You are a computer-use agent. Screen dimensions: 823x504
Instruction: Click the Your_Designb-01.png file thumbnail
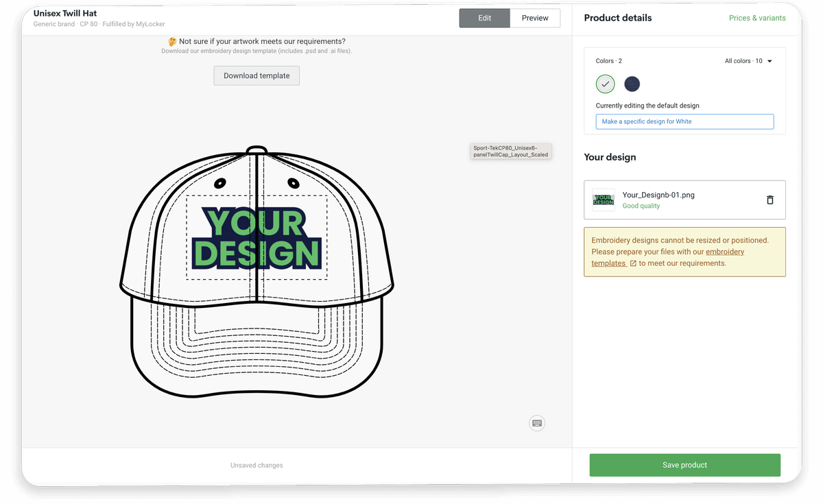(x=603, y=200)
